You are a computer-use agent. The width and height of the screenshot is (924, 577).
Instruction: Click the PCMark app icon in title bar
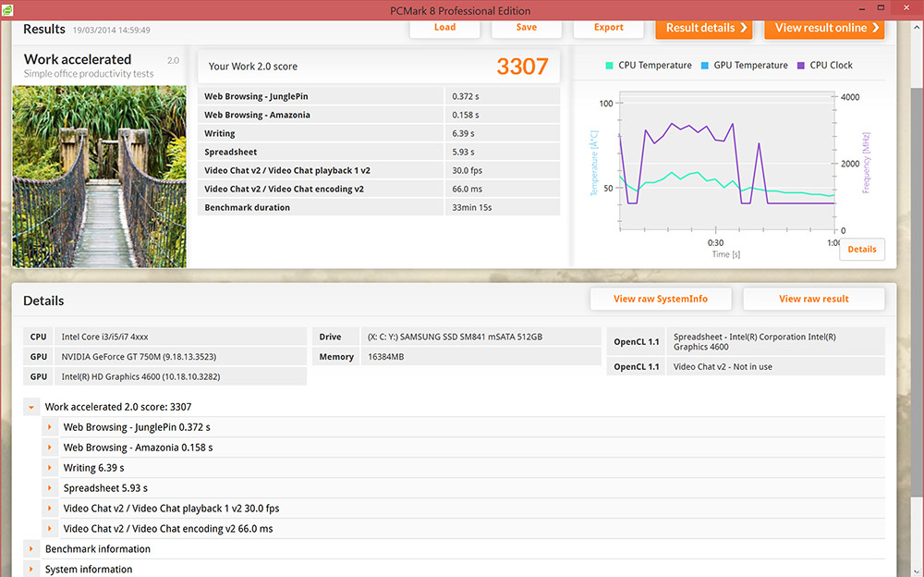click(9, 10)
